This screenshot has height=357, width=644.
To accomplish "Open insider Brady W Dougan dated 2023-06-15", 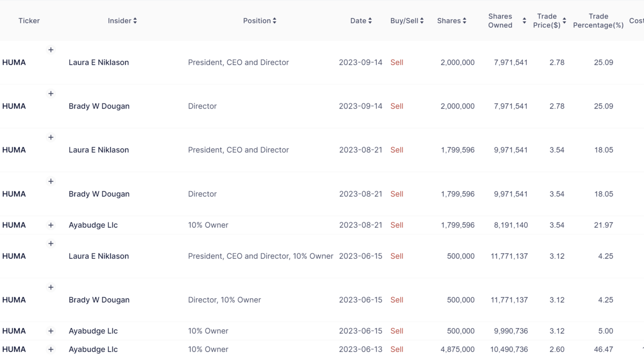I will click(x=99, y=300).
